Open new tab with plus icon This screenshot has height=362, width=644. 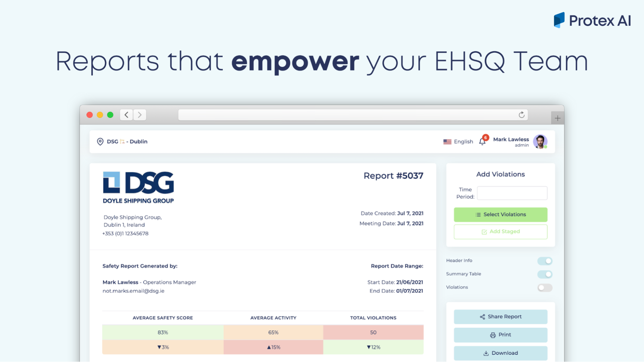[x=558, y=118]
